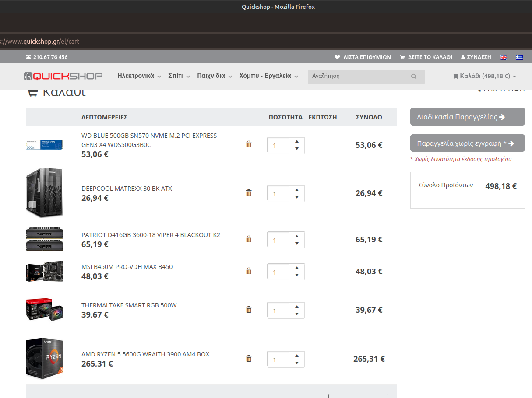Image resolution: width=532 pixels, height=398 pixels.
Task: Increase quantity of Thermaltake Smart RGB
Action: (x=297, y=307)
